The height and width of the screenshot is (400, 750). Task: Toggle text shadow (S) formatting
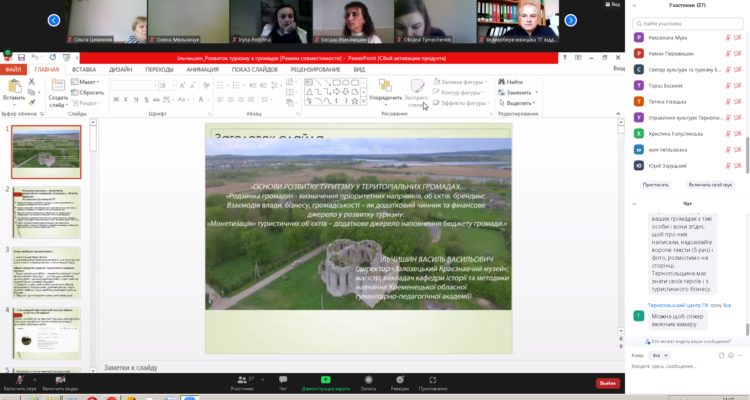point(146,100)
